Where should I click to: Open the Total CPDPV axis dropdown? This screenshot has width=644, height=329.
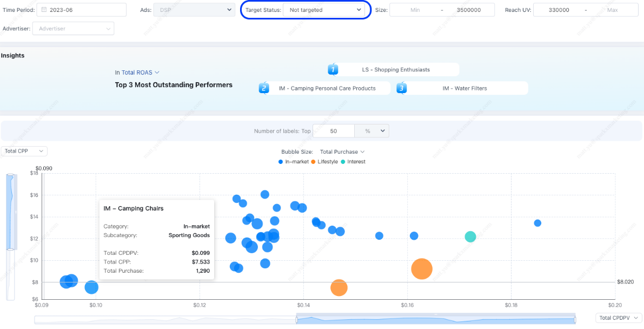click(x=618, y=318)
